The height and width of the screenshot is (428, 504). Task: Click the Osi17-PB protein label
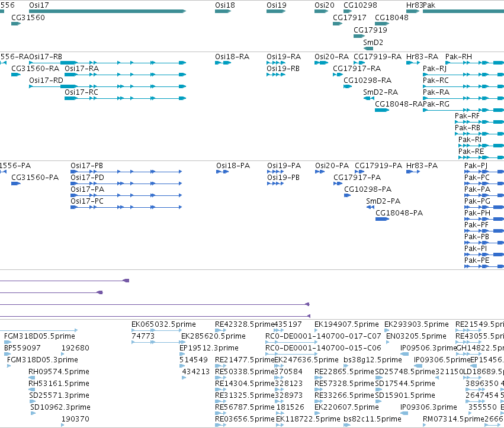coord(87,166)
